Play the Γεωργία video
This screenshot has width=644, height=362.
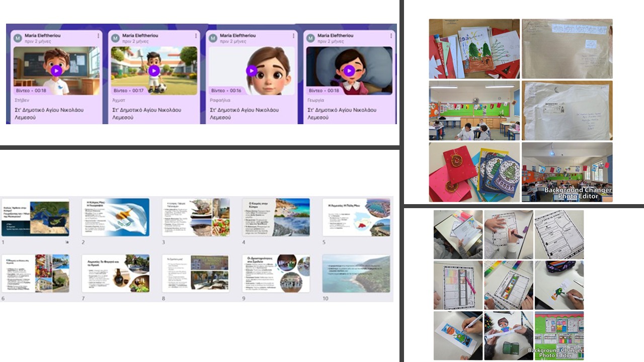(349, 71)
